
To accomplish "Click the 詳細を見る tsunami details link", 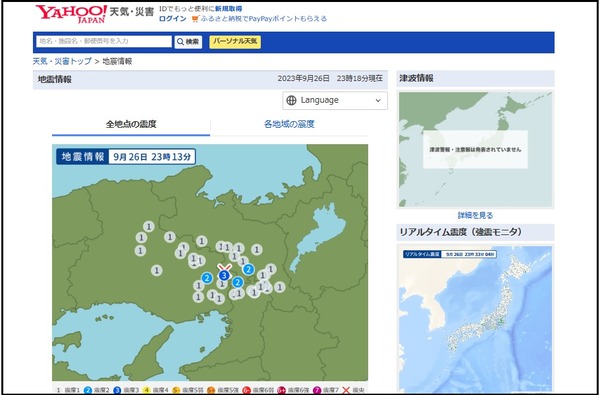I will 475,215.
